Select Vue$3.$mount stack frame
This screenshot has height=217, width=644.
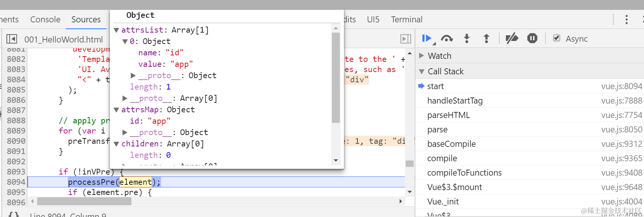530,187
